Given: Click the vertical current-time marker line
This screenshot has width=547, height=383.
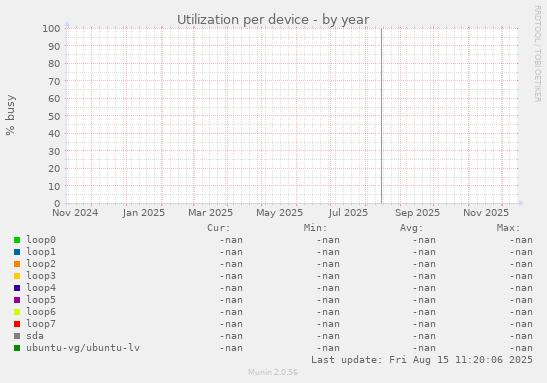Looking at the screenshot, I should coord(381,116).
